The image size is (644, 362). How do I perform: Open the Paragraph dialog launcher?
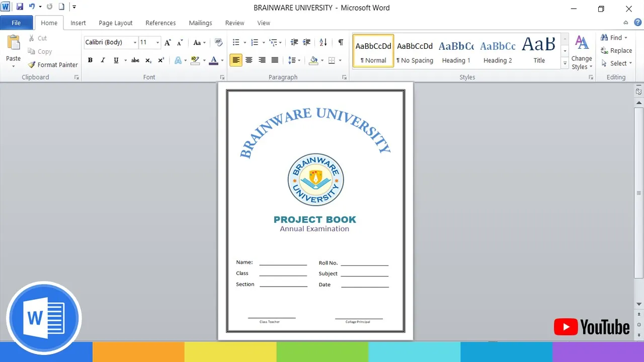coord(345,77)
